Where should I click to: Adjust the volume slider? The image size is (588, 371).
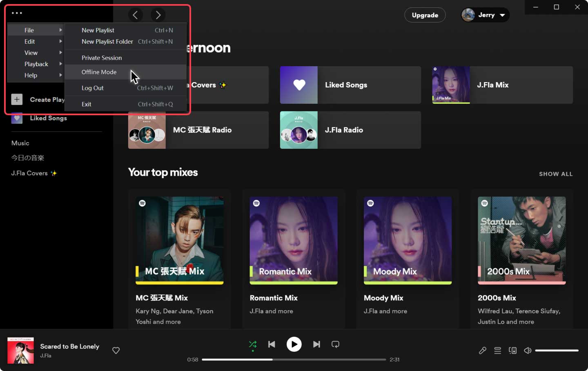[557, 350]
